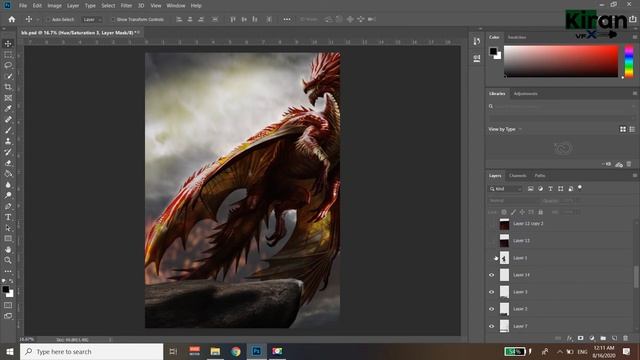Click the Quick Mask mode icon
The image size is (640, 360).
pyautogui.click(x=8, y=305)
